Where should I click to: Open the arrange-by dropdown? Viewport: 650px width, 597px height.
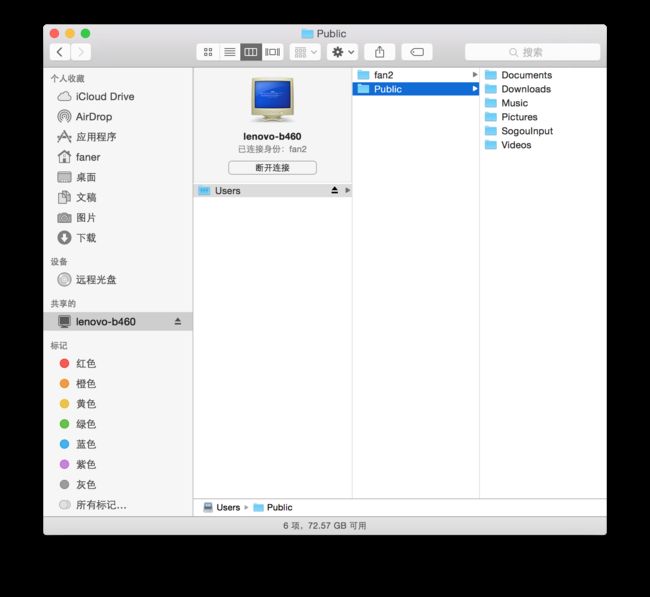(305, 52)
